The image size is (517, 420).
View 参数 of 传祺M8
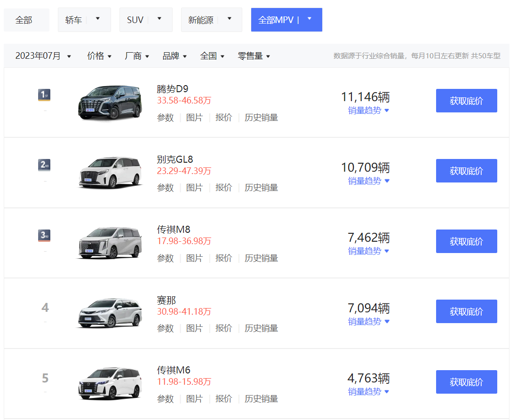click(165, 258)
